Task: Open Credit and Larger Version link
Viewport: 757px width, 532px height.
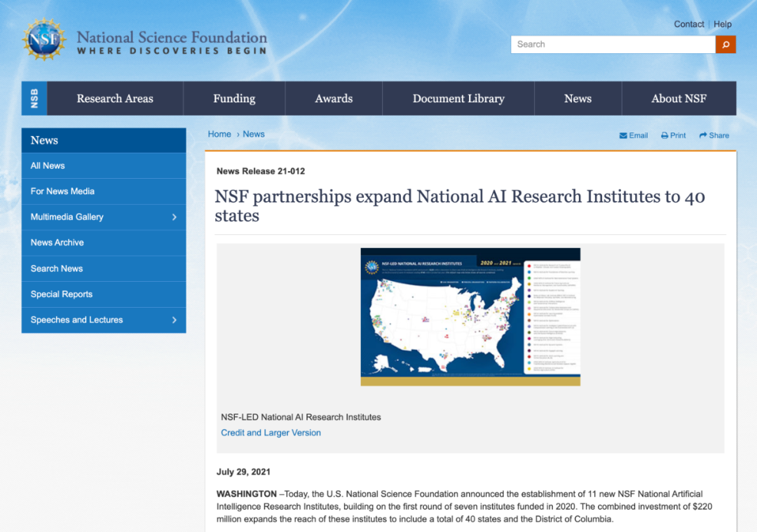Action: click(271, 433)
